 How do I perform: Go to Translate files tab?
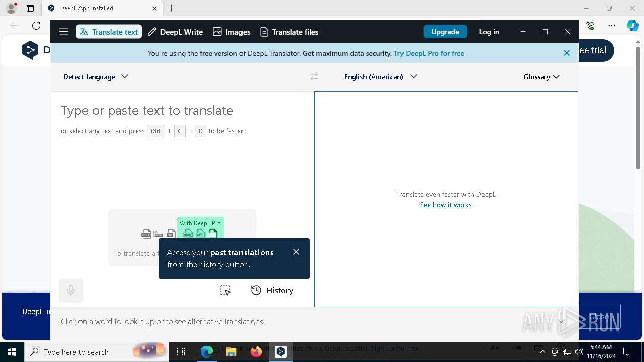pos(289,32)
